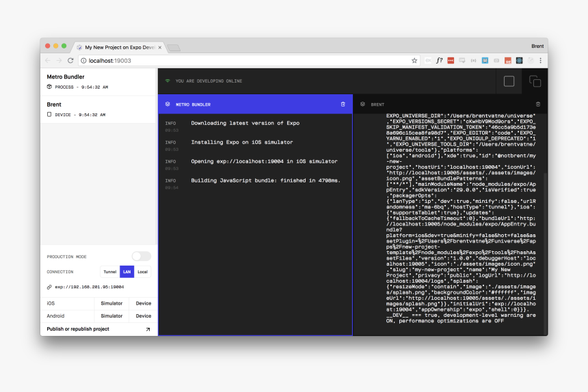
Task: Click the blue square extension icon
Action: click(x=485, y=61)
